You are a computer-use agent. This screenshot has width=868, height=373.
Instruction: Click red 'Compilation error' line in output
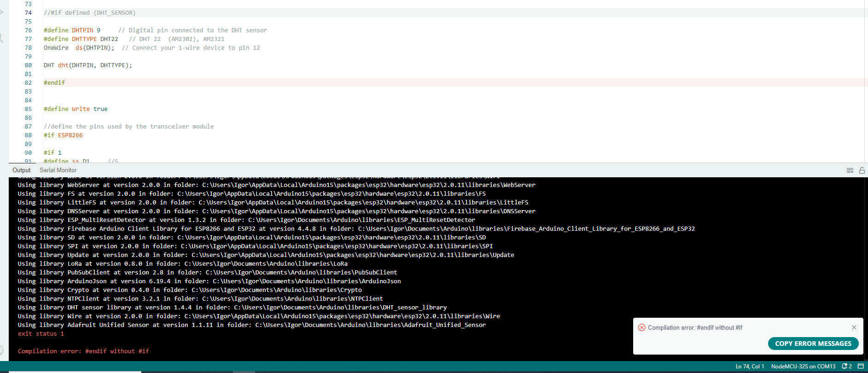(83, 351)
